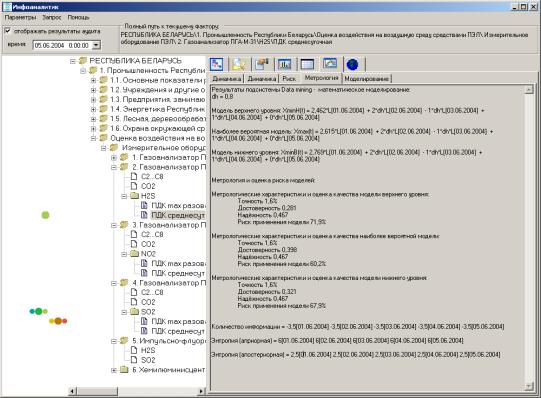This screenshot has width=541, height=398.
Task: Open the Помощь menu
Action: 78,17
